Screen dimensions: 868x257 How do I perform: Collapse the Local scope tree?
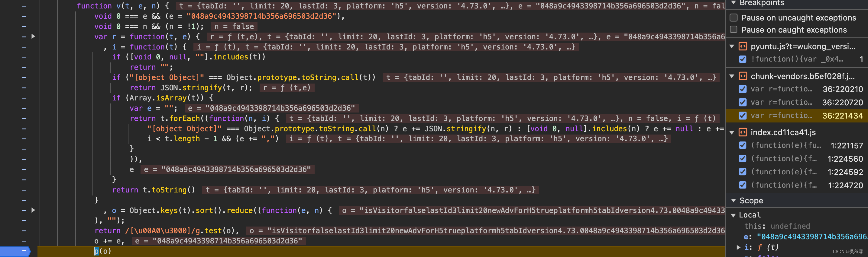[x=733, y=215]
